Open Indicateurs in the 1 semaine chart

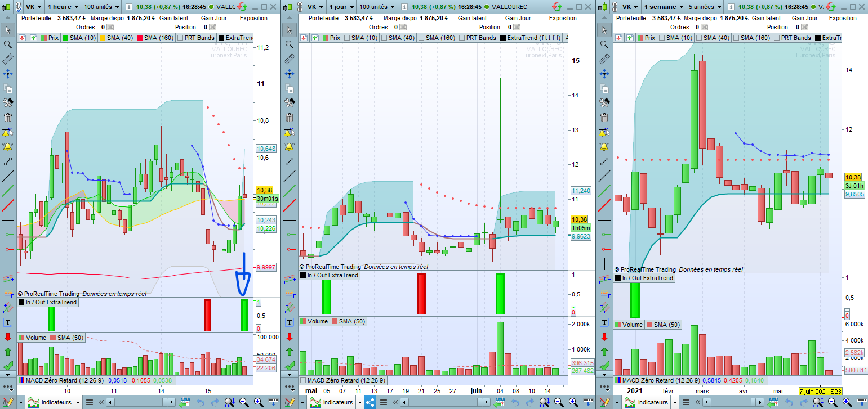pyautogui.click(x=646, y=402)
